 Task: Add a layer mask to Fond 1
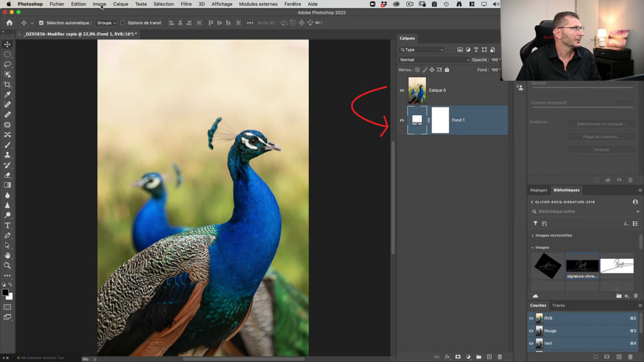(x=457, y=356)
